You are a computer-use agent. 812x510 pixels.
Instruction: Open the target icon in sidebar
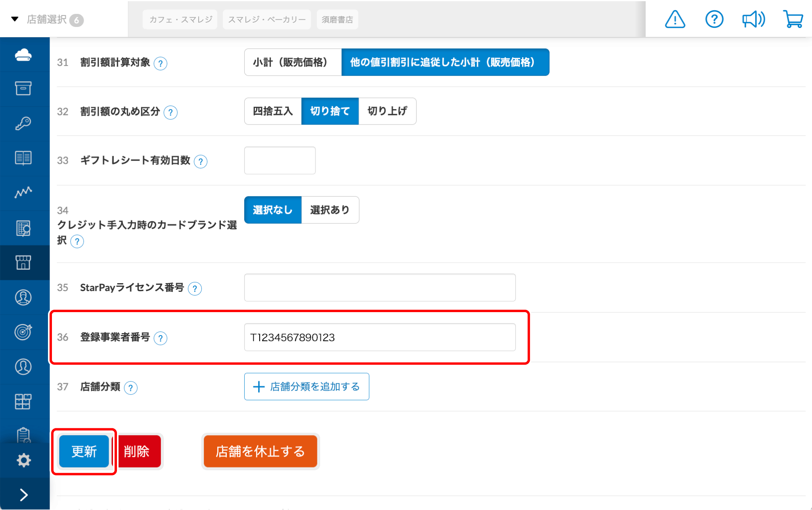pyautogui.click(x=23, y=332)
